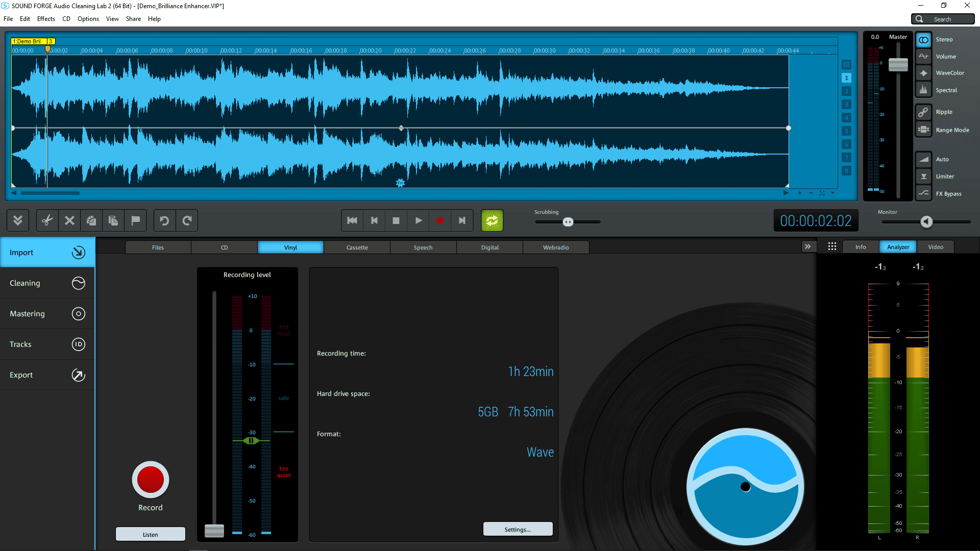Open the Mastering section

[47, 314]
